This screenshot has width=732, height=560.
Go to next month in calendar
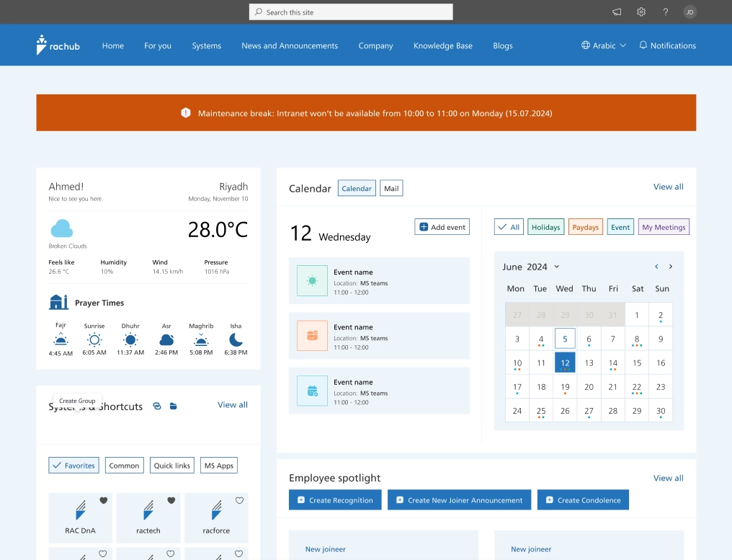(671, 266)
